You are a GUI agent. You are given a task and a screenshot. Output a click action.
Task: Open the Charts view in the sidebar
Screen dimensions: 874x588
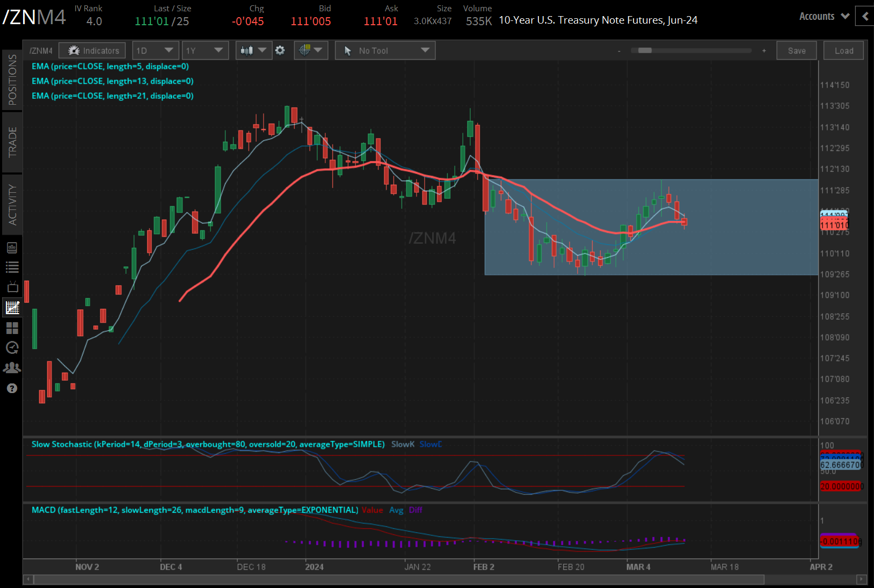(x=12, y=308)
